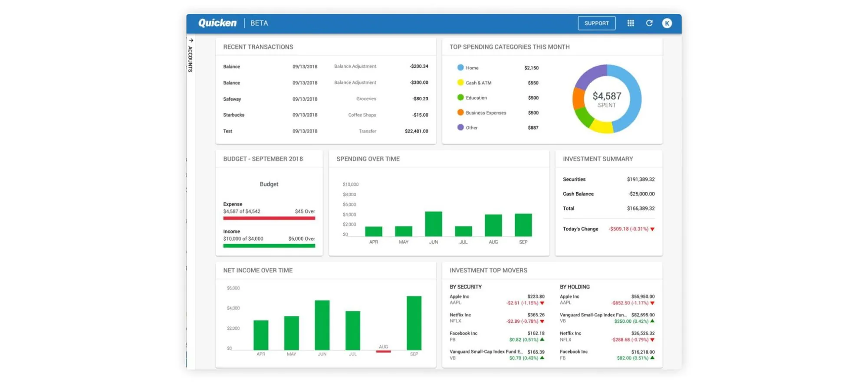Expand the Accounts sidebar arrow

tap(191, 40)
